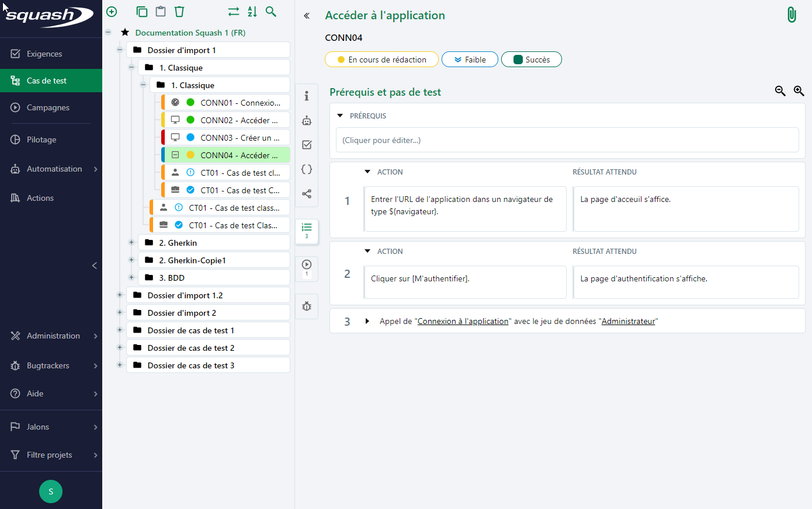The width and height of the screenshot is (812, 509).
Task: Expand step 3 call details
Action: (x=367, y=320)
